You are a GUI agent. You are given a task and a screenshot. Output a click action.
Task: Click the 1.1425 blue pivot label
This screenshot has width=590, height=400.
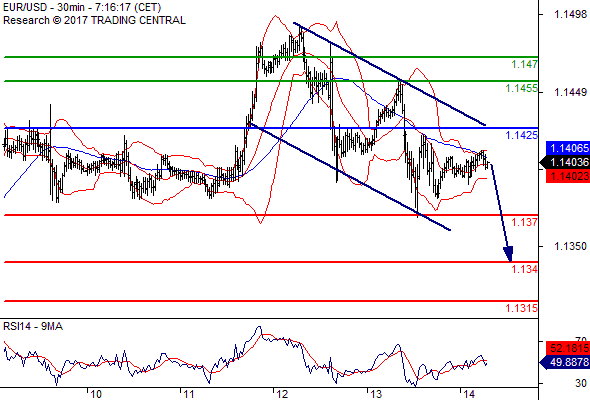tap(522, 135)
